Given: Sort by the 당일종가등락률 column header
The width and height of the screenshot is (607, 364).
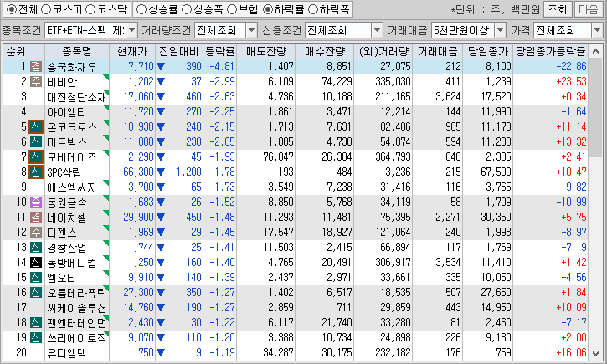Looking at the screenshot, I should (x=550, y=51).
